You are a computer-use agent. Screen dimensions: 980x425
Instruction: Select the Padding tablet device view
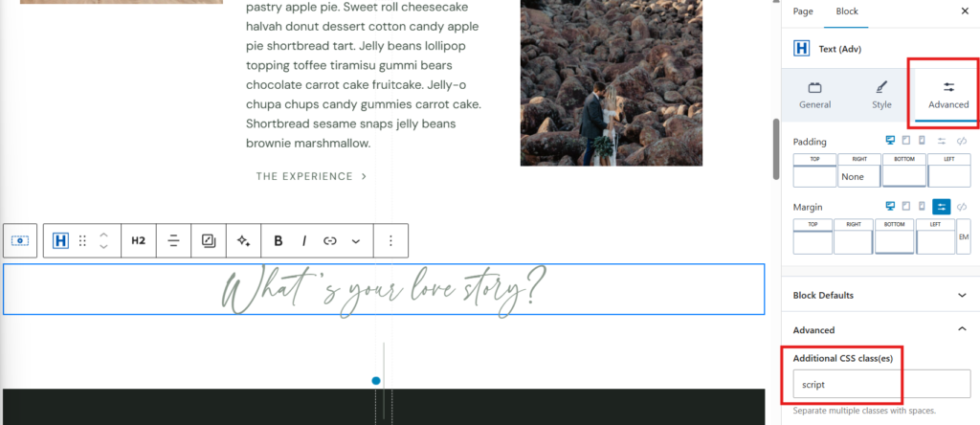point(906,141)
